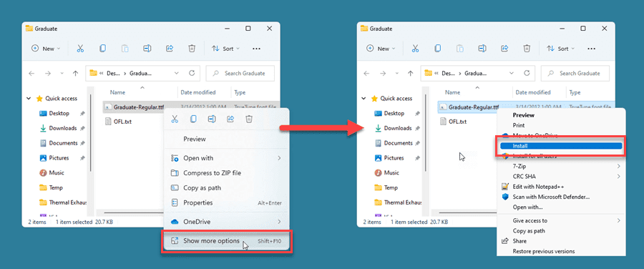644x269 pixels.
Task: Click Delete trash icon in left window toolbar
Action: click(191, 49)
